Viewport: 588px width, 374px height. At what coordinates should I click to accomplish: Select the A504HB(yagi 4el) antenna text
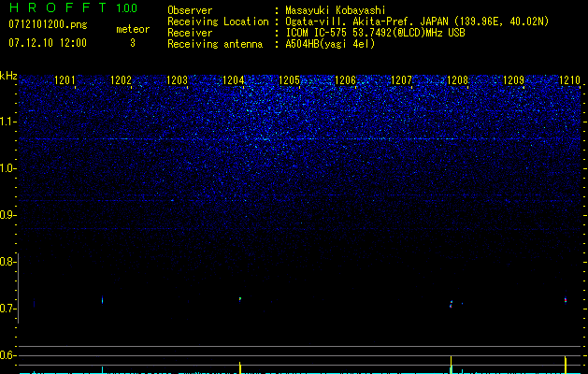coord(330,44)
